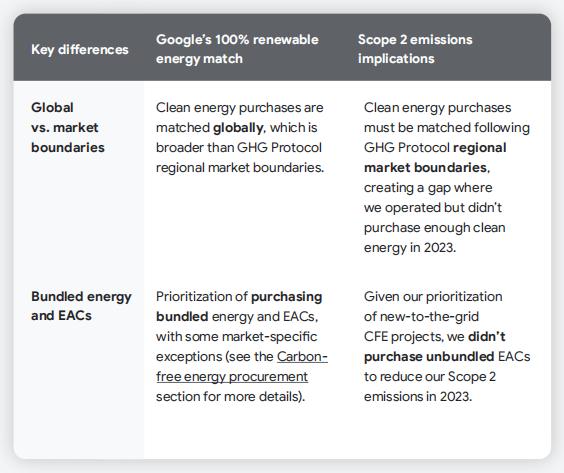Click the Bundled energy and EACs row label
The image size is (564, 473).
tap(81, 306)
